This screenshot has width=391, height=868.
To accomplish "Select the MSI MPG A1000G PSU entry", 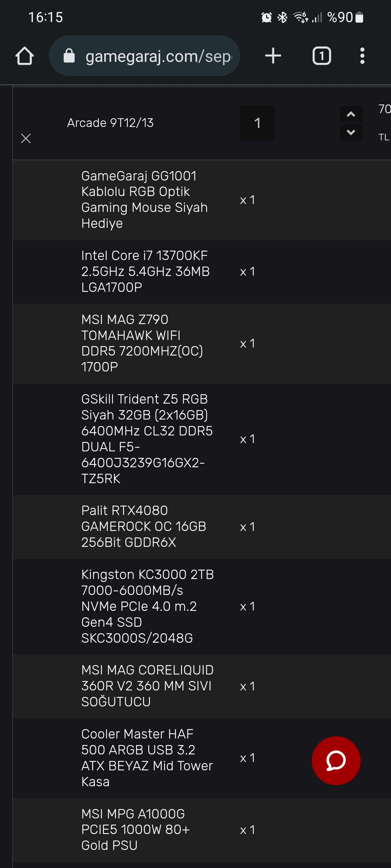I will click(x=135, y=829).
